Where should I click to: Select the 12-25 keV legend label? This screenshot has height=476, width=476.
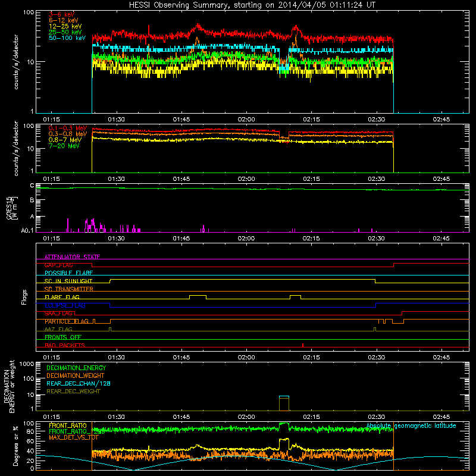[x=65, y=26]
